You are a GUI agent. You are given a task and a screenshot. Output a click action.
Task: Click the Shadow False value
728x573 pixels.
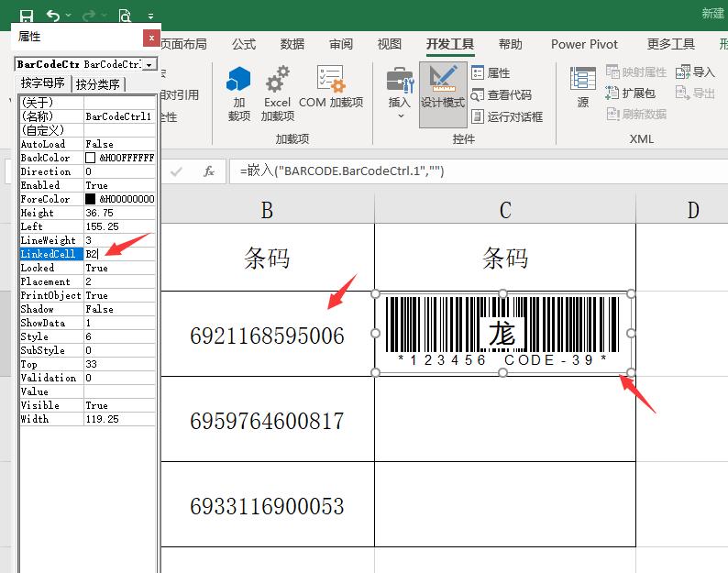click(120, 309)
